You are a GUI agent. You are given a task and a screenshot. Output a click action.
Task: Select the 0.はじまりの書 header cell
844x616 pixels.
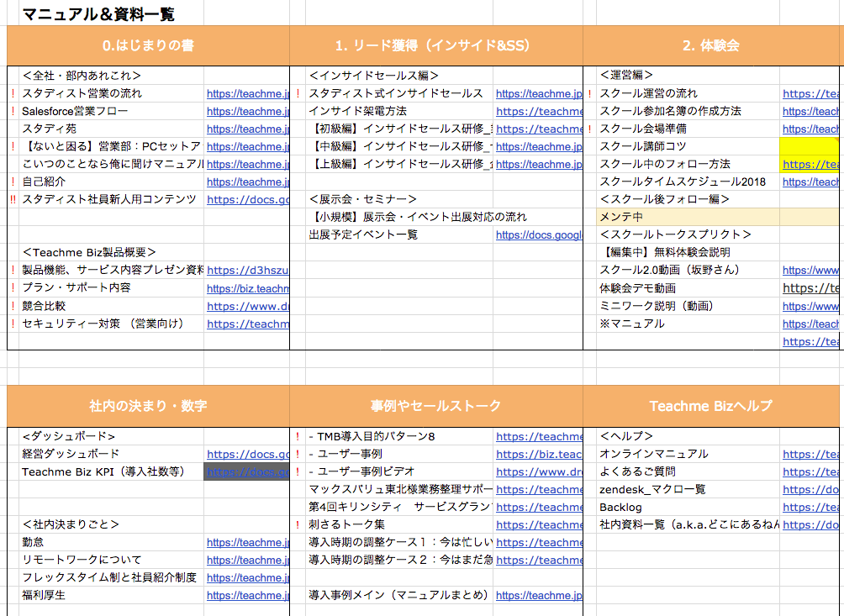point(148,45)
